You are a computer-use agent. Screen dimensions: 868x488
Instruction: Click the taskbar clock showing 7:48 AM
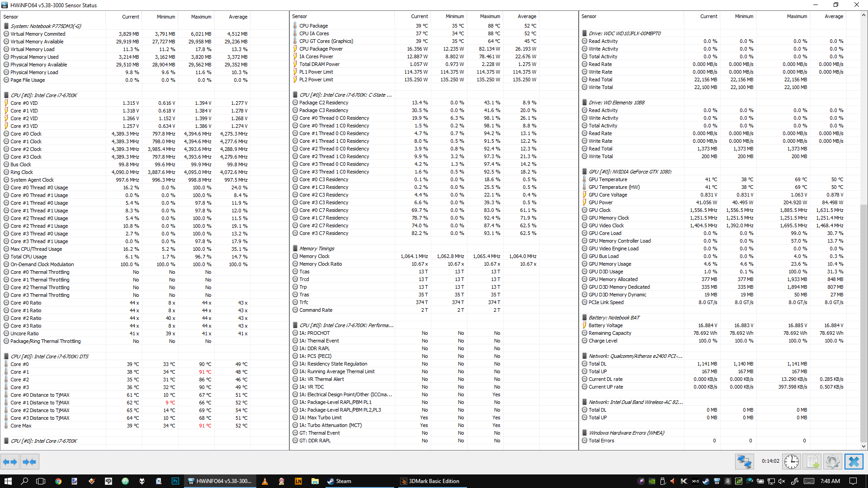point(830,481)
